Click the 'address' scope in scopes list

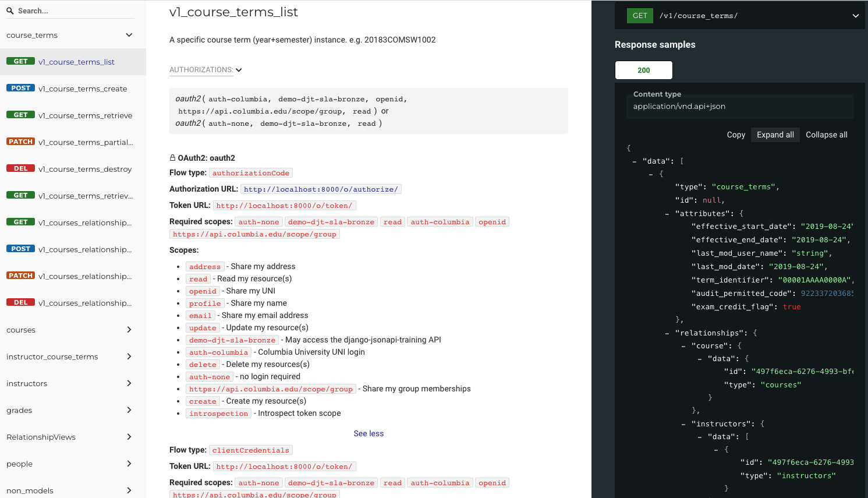pos(204,267)
